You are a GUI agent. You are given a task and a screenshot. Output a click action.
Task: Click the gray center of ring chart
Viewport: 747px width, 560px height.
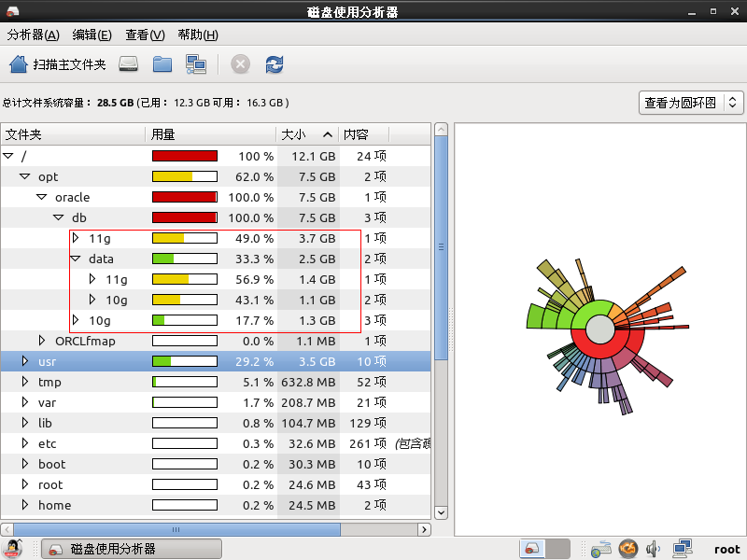point(600,329)
